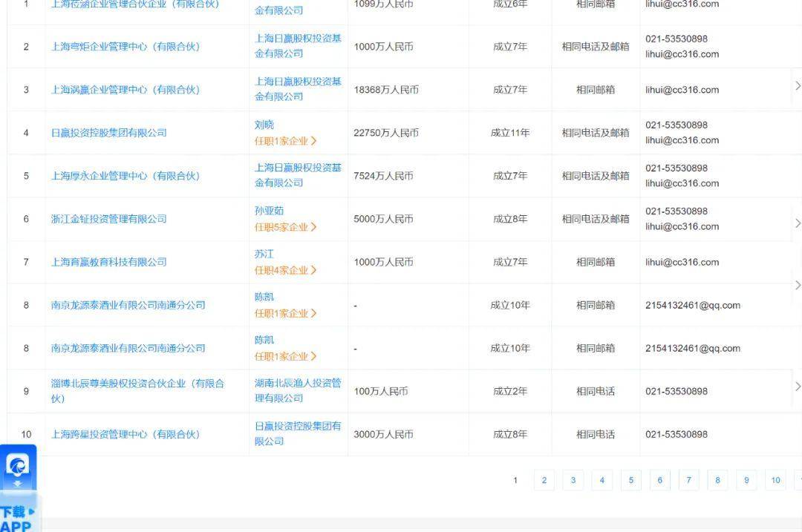Click phone 021-53530898 in row 4

click(x=677, y=125)
